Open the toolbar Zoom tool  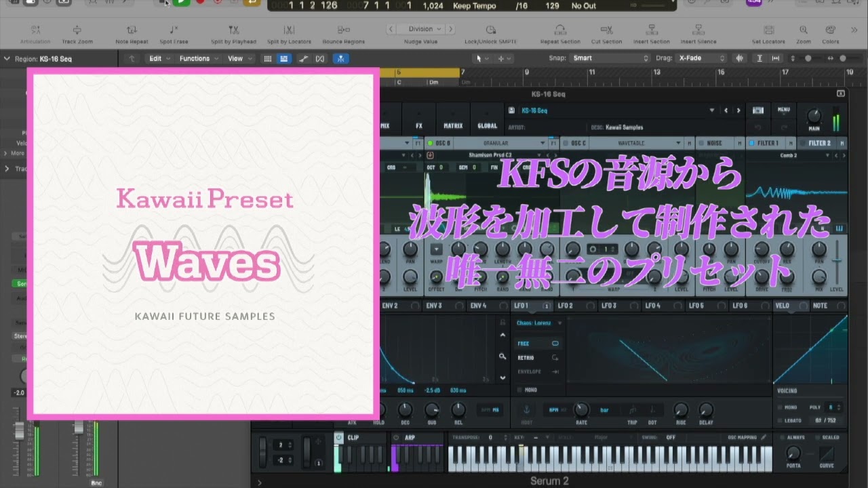point(804,35)
